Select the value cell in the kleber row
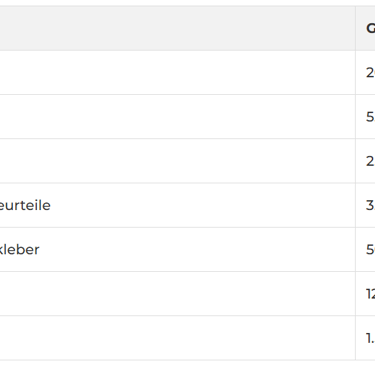The image size is (375, 366). click(x=365, y=250)
